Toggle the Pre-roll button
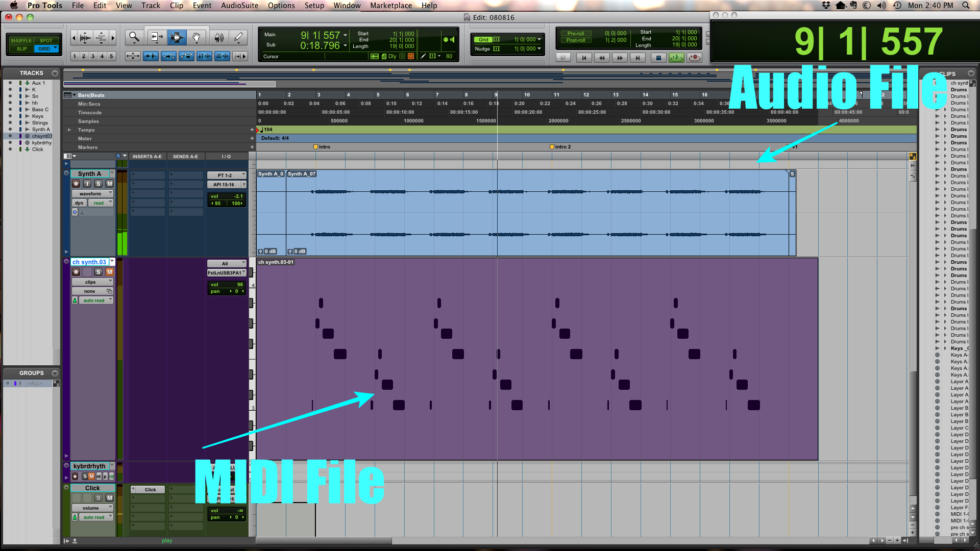The image size is (980, 551). pyautogui.click(x=576, y=33)
